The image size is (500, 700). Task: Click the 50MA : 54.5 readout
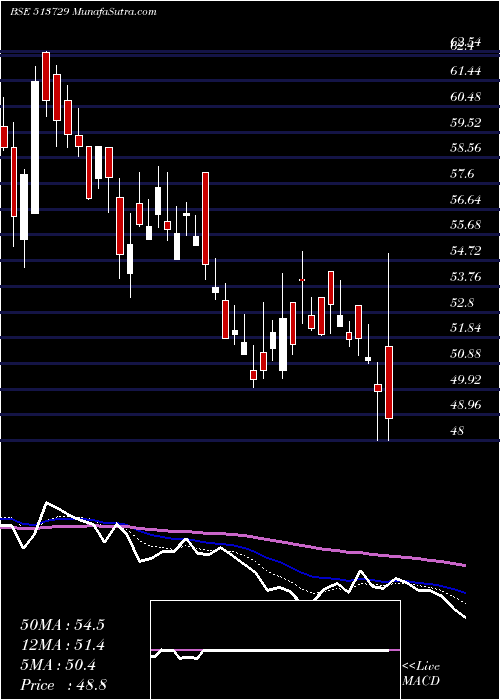click(x=62, y=625)
